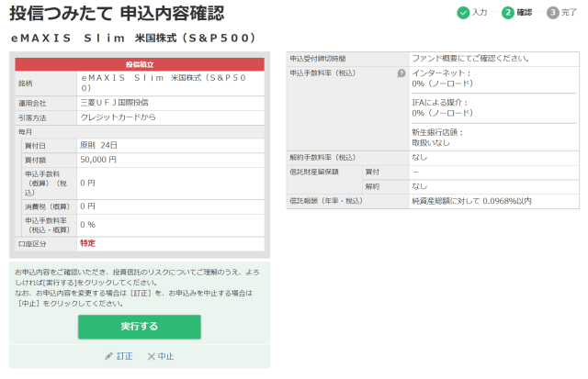Click the step 2 確認 circle icon

508,13
